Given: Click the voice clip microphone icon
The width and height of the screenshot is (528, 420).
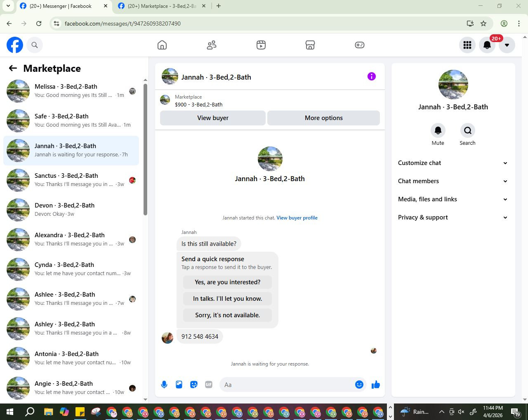Looking at the screenshot, I should pos(164,385).
